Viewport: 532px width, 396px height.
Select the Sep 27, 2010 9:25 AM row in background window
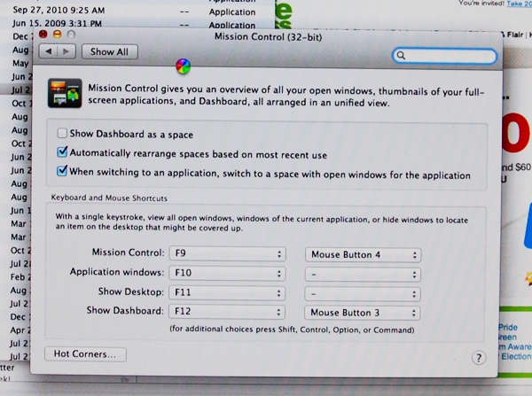[136, 11]
